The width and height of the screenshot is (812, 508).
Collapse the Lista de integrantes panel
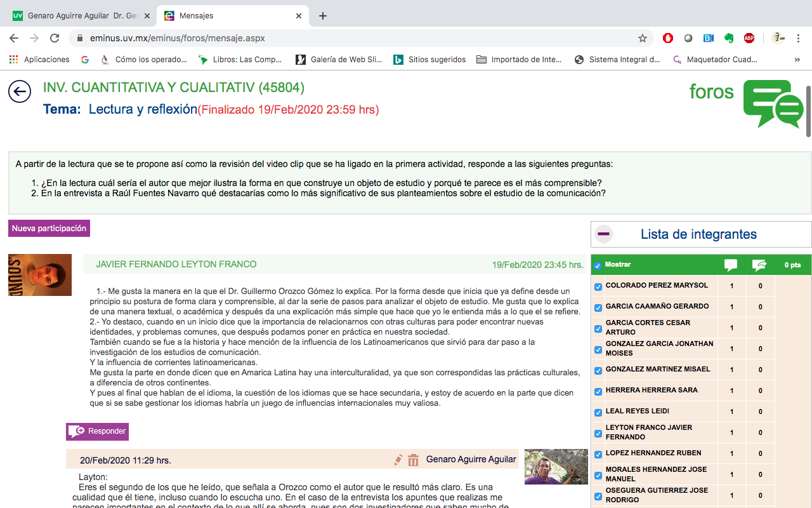pos(603,234)
